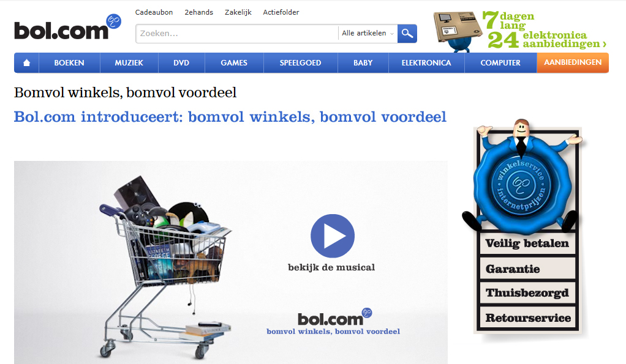Open the 24 elektronica aanbiedingen banner
Viewport: 626px width, 364px height.
point(545,31)
